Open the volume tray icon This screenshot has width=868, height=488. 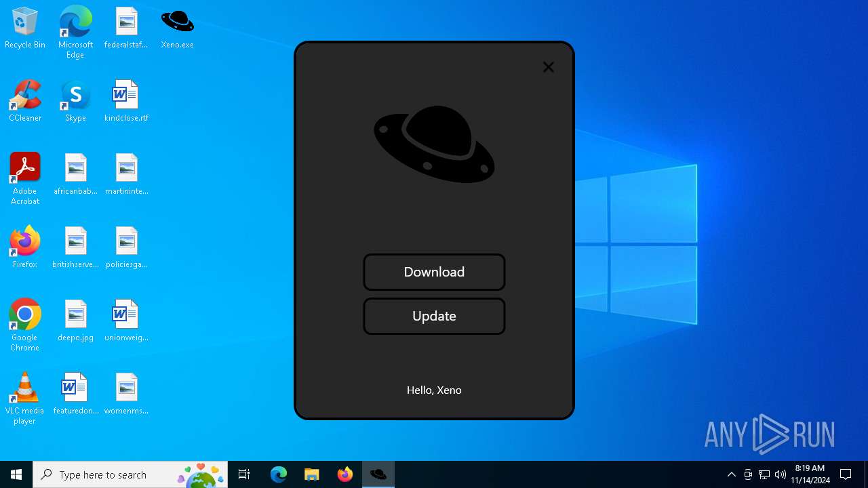(781, 474)
